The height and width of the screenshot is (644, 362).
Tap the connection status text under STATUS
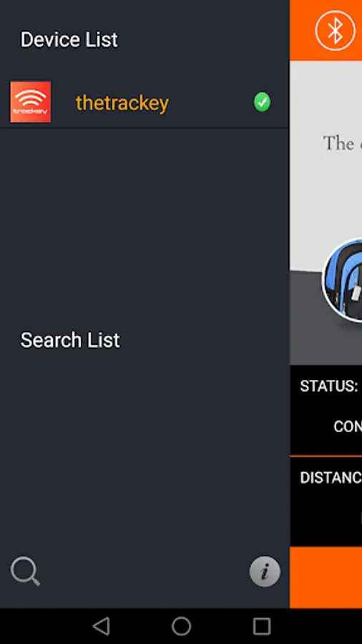coord(348,426)
